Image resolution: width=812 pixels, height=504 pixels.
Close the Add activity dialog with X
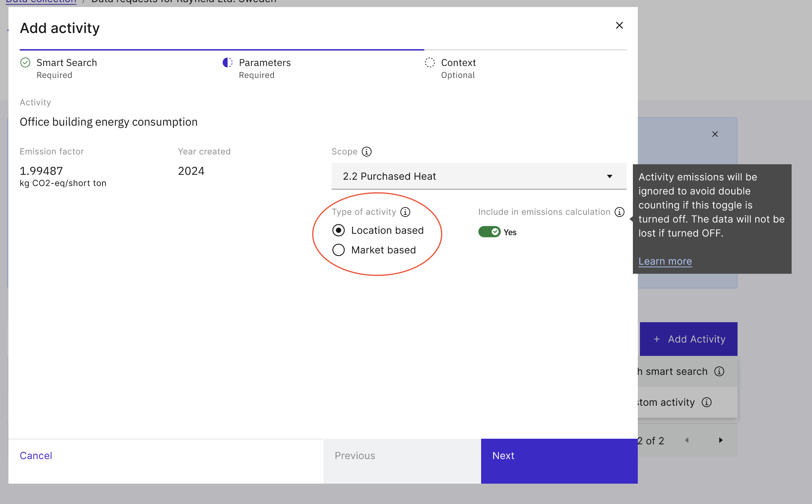click(x=620, y=25)
